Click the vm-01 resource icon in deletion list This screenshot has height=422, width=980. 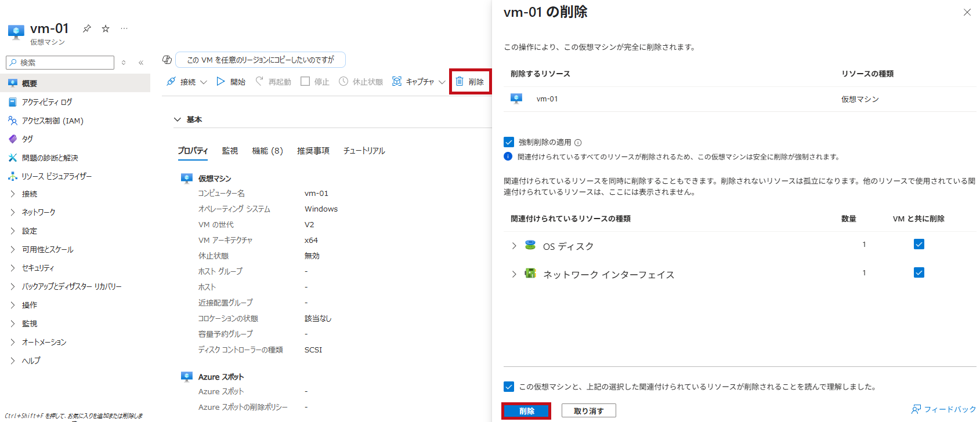tap(516, 99)
